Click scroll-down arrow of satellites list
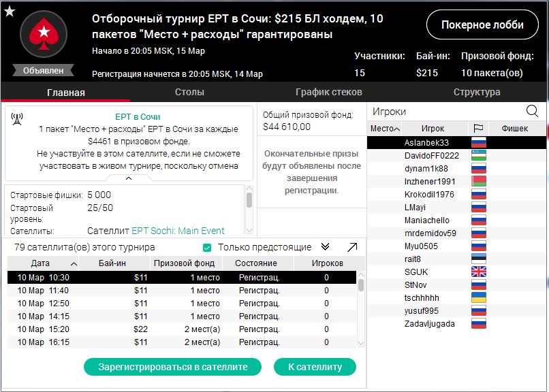Screen dimensions: 549x392 [x=361, y=344]
